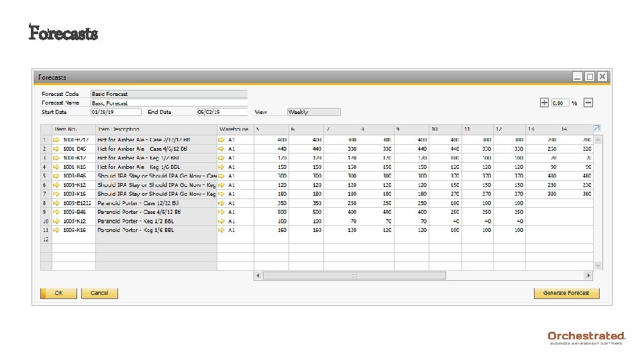
Task: Click the minus percentage decrease icon
Action: tap(588, 103)
